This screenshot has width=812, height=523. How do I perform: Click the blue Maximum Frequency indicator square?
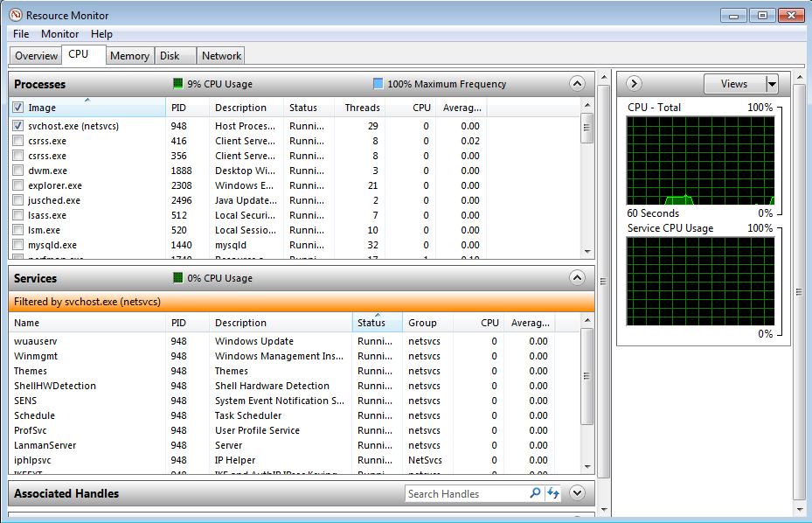(x=378, y=84)
